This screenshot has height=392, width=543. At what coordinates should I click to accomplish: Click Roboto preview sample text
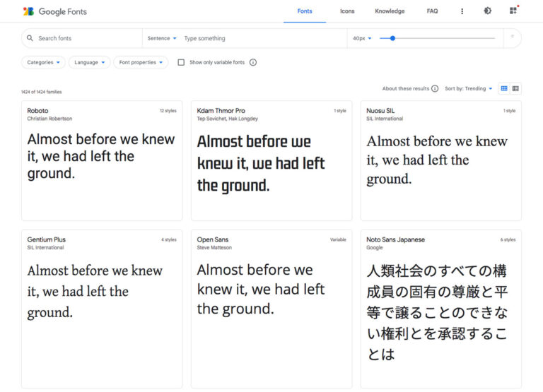coord(101,156)
